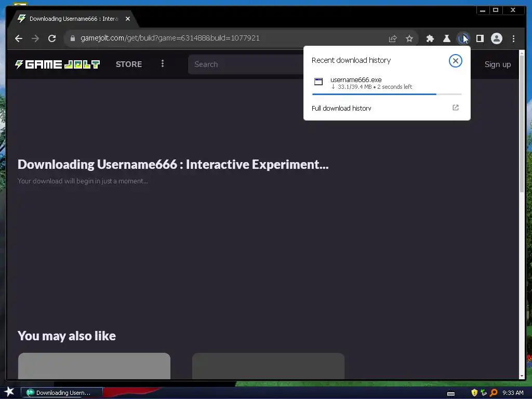
Task: Reload the Game Jolt page
Action: (52, 38)
